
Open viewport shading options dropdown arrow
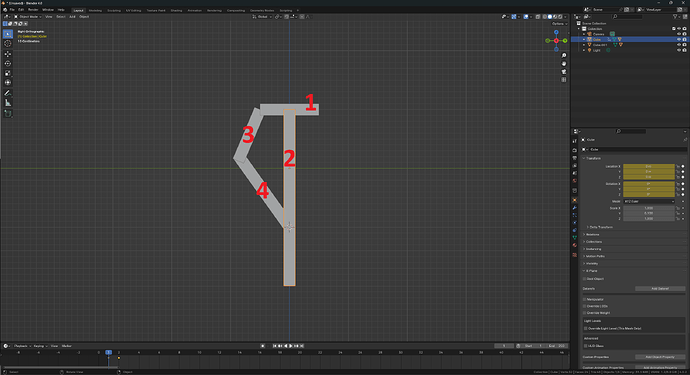coord(565,17)
